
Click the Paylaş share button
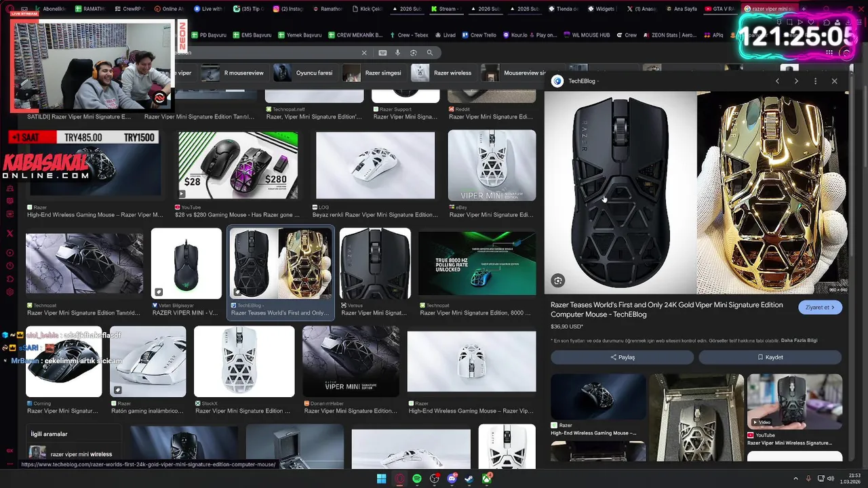pos(622,357)
